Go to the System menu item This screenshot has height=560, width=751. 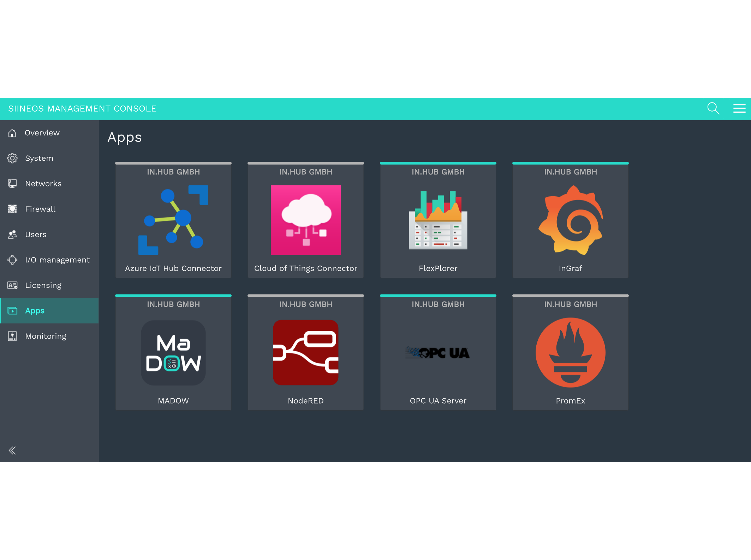click(x=49, y=158)
